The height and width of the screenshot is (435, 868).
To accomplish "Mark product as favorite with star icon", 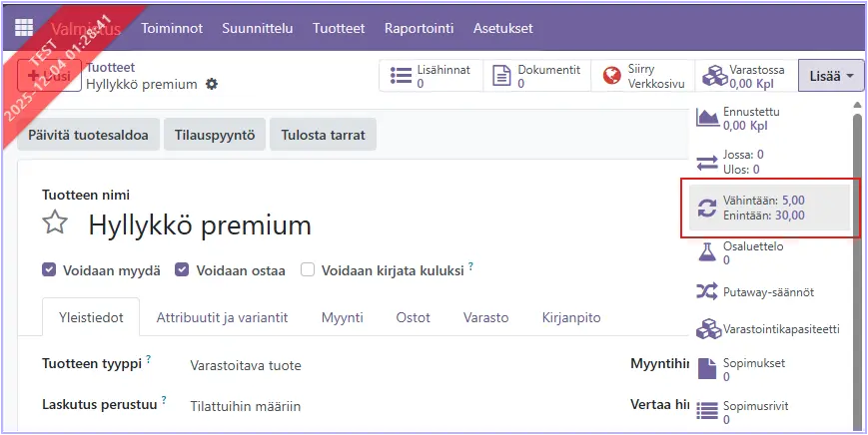I will click(55, 223).
